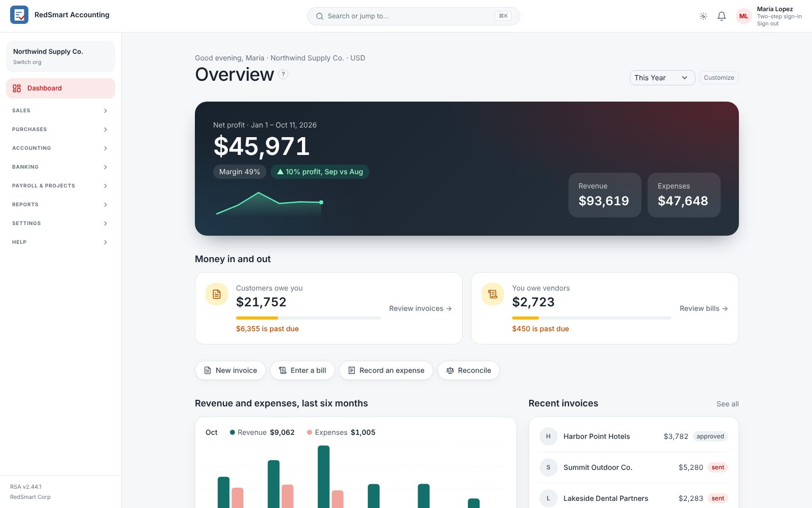The image size is (812, 508).
Task: Click Record an expense button
Action: click(x=386, y=370)
